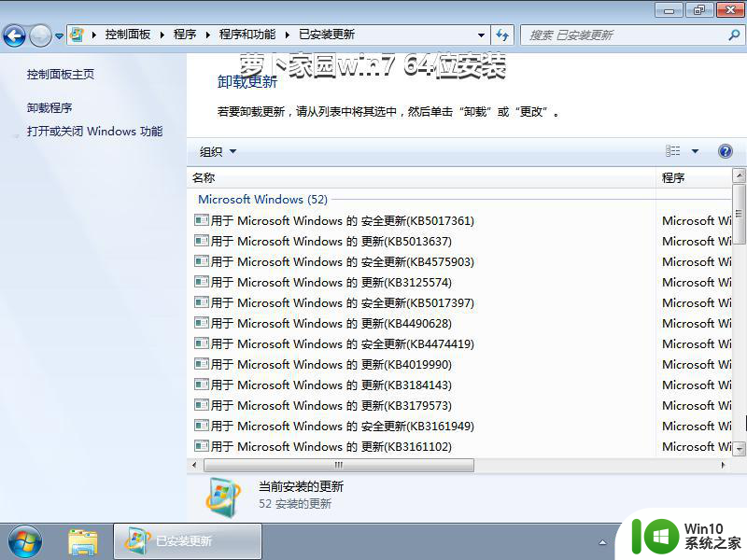The height and width of the screenshot is (560, 747).
Task: Click the horizontal scrollbar thumb
Action: [x=338, y=465]
